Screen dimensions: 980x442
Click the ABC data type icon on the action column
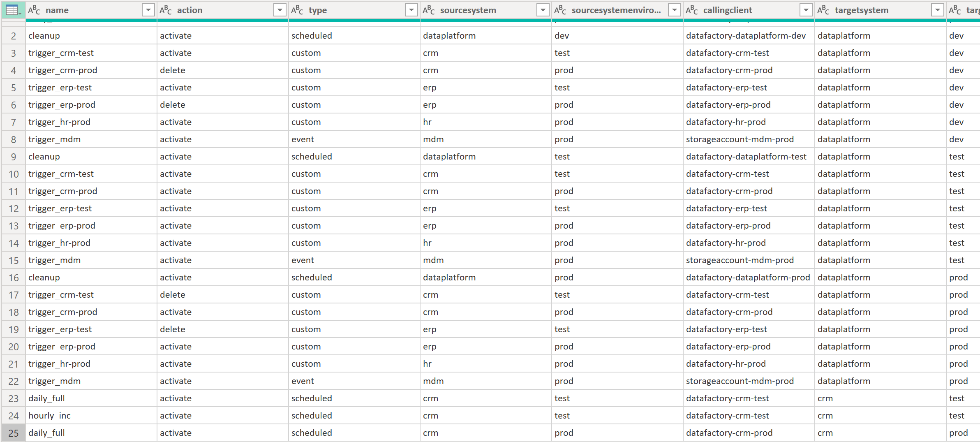pyautogui.click(x=166, y=10)
